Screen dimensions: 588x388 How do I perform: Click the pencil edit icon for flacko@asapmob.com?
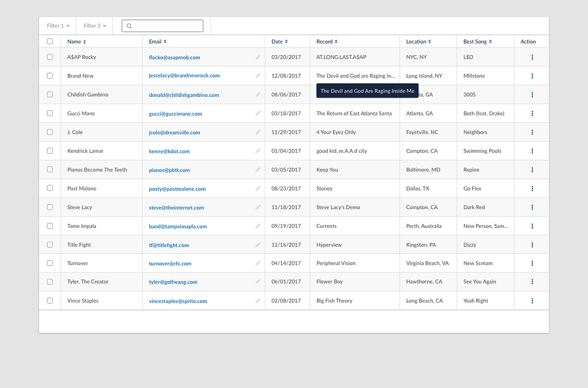[258, 57]
